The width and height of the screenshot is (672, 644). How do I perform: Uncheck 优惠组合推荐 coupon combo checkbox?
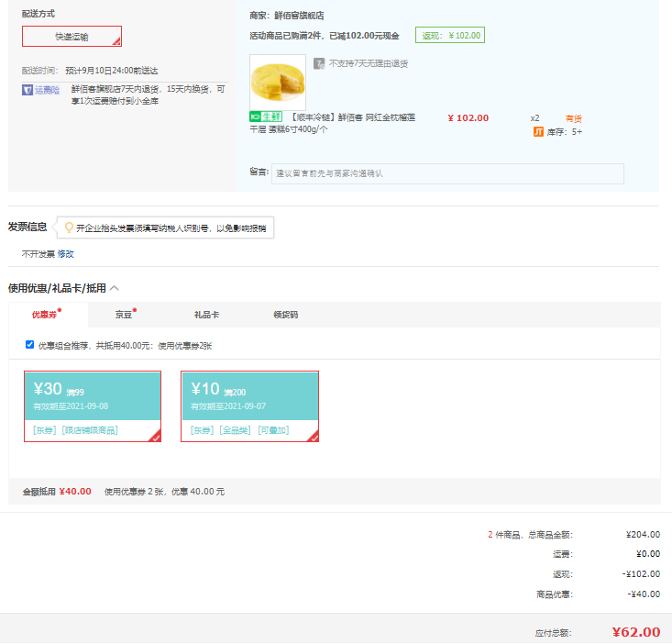click(x=29, y=345)
